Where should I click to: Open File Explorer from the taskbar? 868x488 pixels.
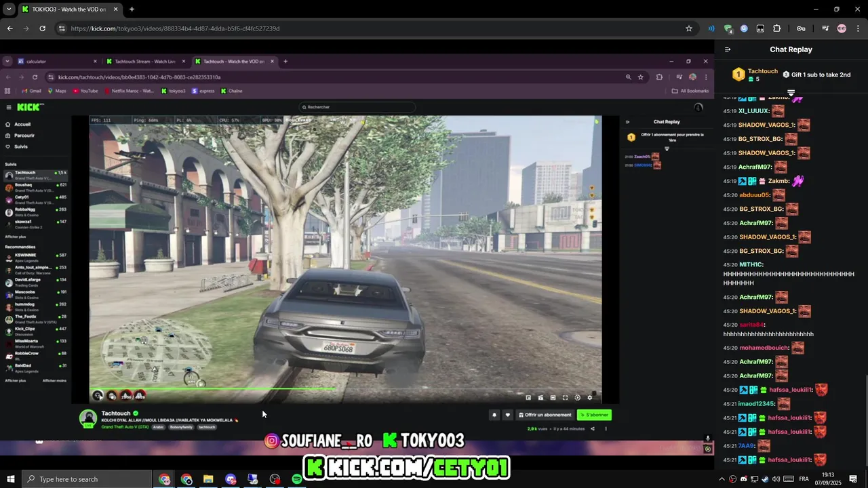coord(208,479)
